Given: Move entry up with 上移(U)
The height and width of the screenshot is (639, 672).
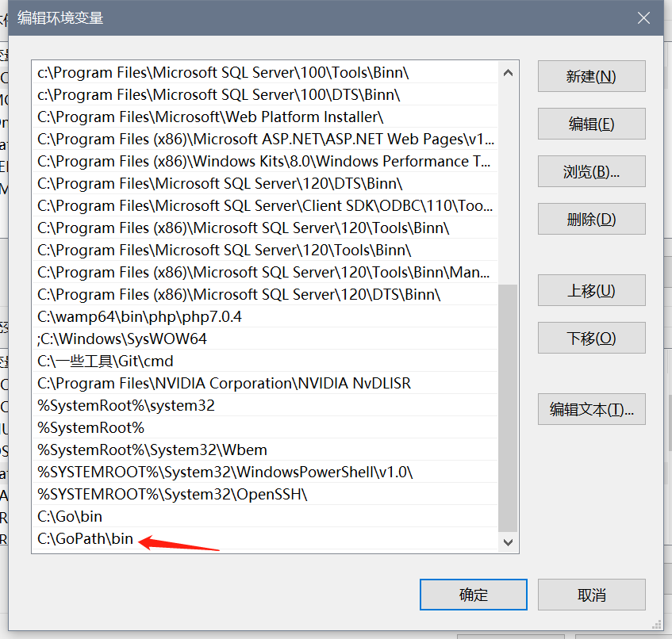Looking at the screenshot, I should tap(591, 290).
